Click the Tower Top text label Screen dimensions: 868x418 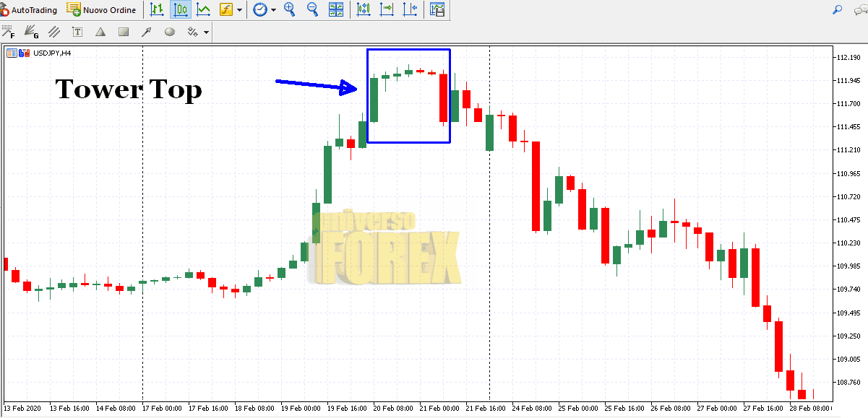pyautogui.click(x=129, y=90)
